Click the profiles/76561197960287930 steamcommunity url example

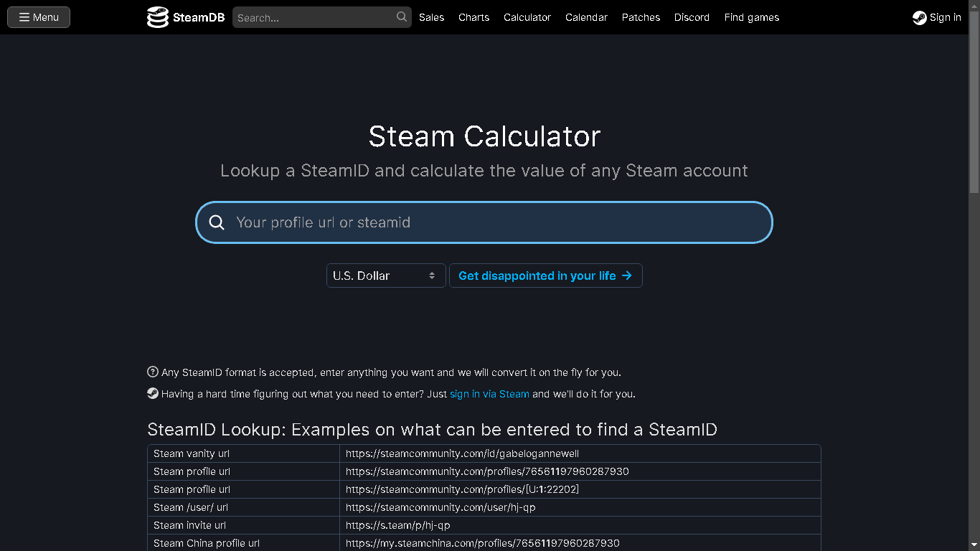487,471
